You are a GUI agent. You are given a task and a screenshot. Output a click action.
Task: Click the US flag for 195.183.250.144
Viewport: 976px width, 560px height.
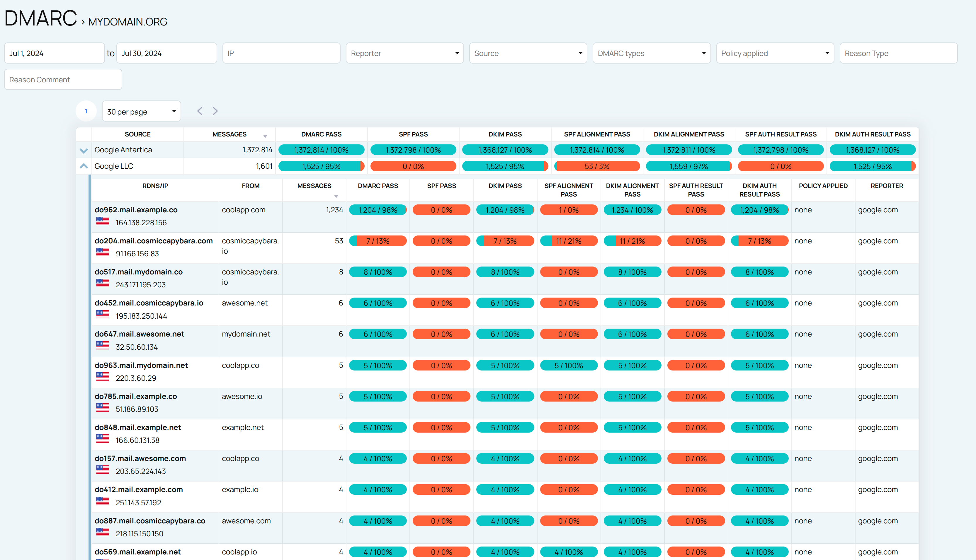tap(102, 315)
